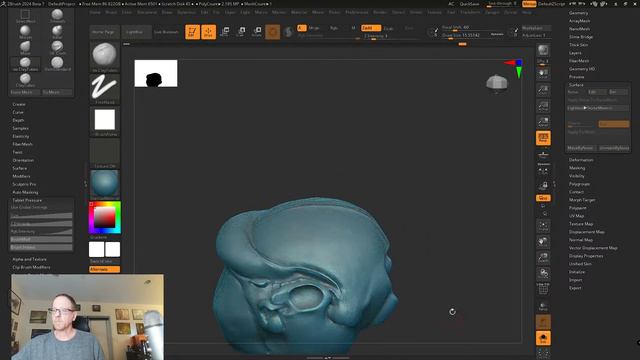This screenshot has width=640, height=360.
Task: Click the AAHalf icon
Action: click(x=543, y=122)
